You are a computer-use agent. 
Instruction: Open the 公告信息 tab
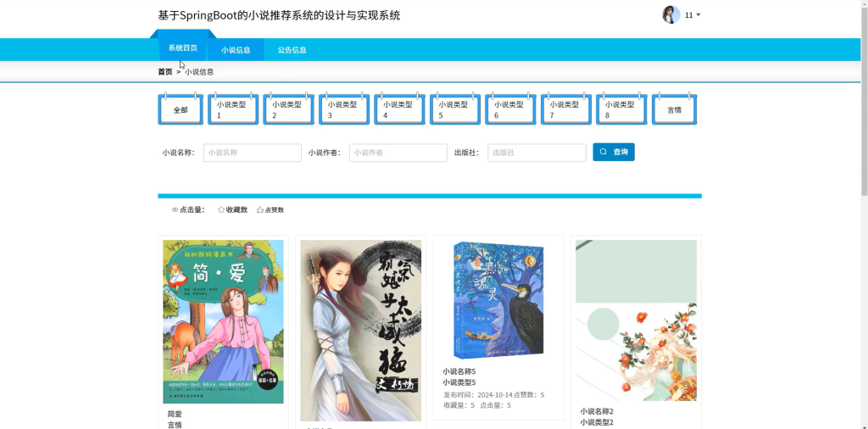[292, 50]
